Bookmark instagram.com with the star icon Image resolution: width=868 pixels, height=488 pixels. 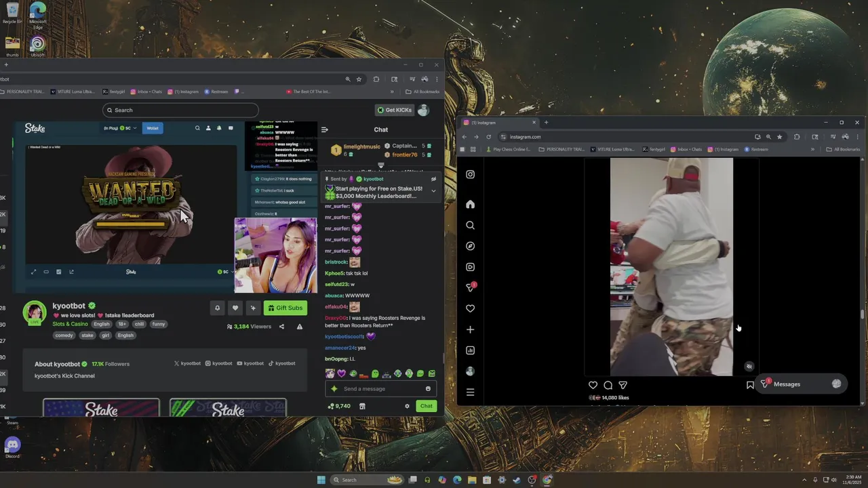779,137
